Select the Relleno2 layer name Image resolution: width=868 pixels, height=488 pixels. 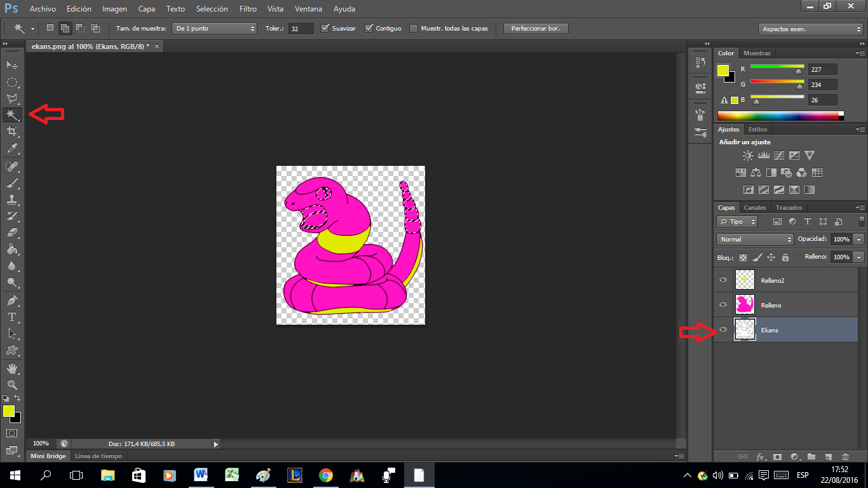pos(773,280)
